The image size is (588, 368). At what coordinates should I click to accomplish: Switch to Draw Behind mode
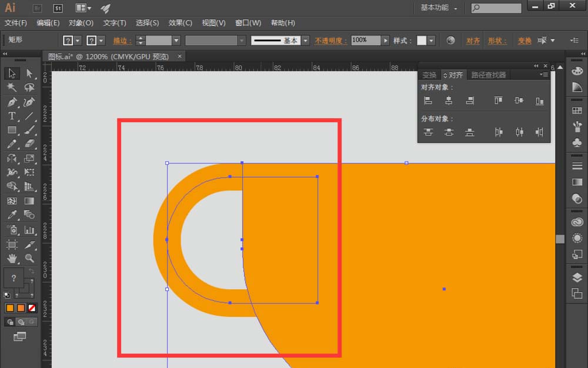click(x=21, y=322)
